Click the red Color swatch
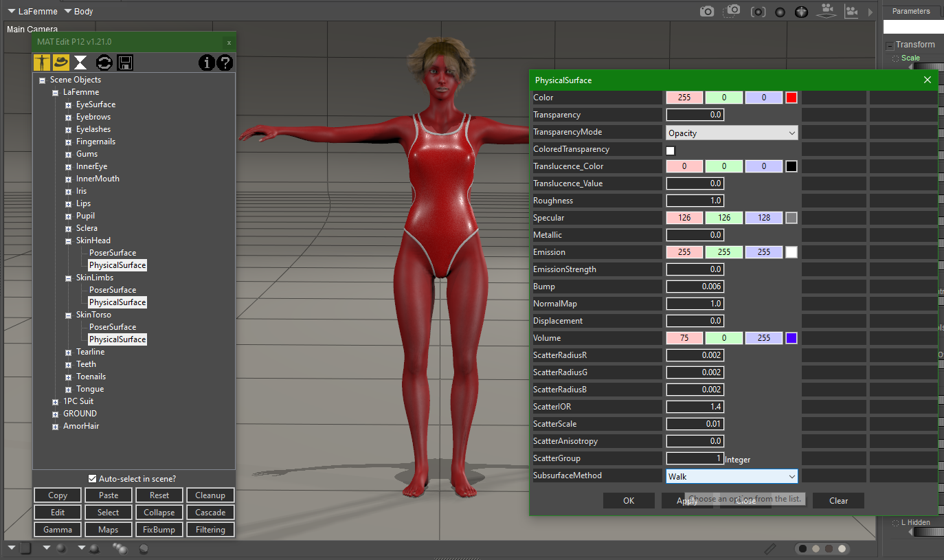 [791, 98]
